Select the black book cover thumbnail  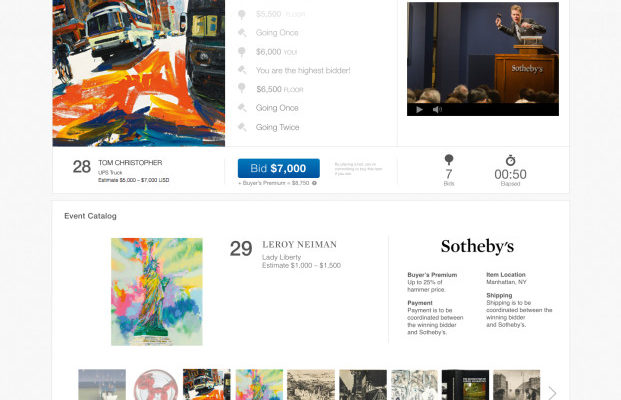click(465, 385)
